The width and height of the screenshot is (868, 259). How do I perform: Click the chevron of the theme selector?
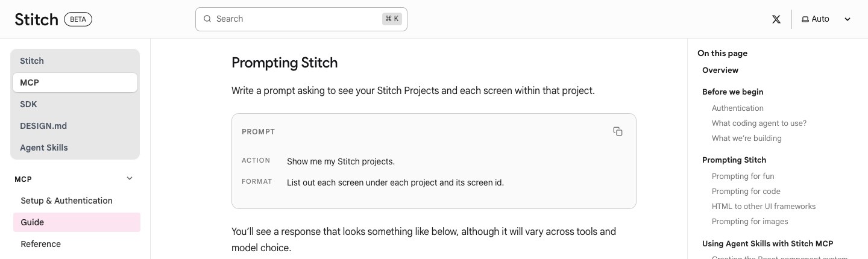(x=848, y=19)
